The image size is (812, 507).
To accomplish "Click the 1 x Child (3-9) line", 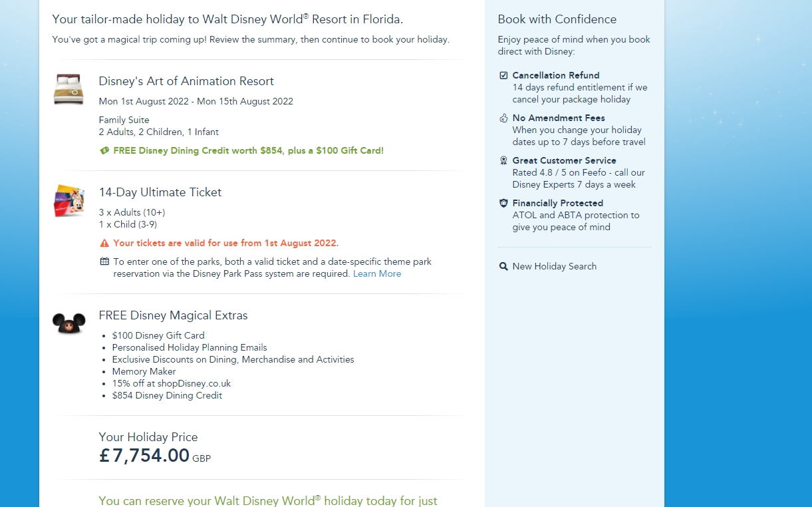I will click(128, 224).
